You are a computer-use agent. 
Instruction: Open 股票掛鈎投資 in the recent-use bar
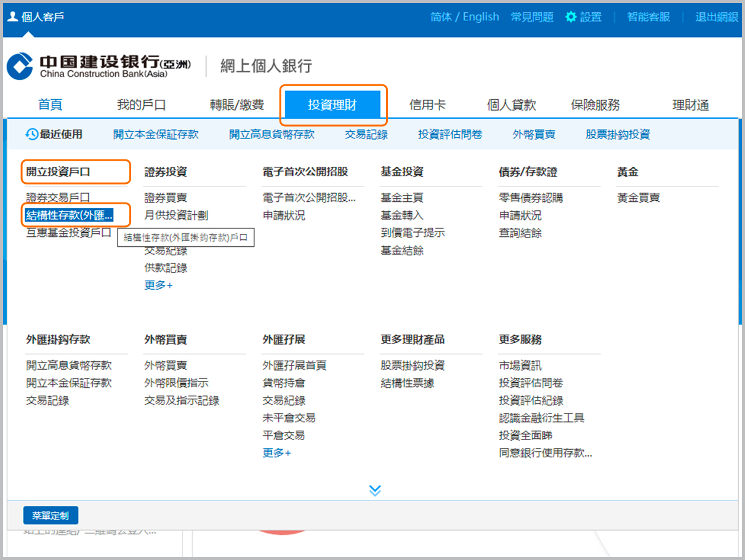point(618,134)
